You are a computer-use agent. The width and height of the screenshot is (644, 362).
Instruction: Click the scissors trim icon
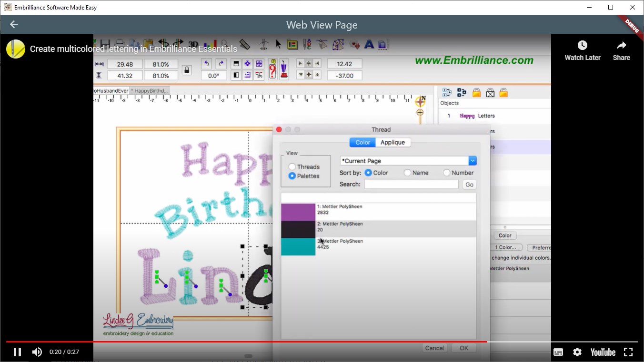coord(260,75)
